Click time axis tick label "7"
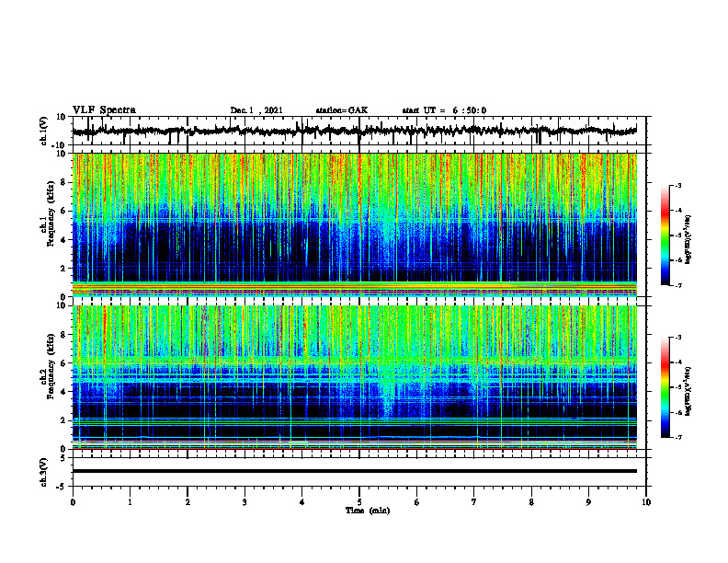Viewport: 728px width, 563px height. click(x=474, y=502)
